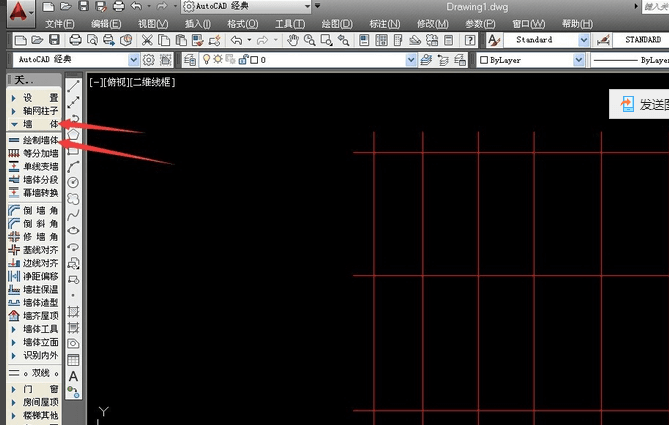Viewport: 669px width, 425px height.
Task: Click the Plot printer icon in standard toolbar
Action: [x=75, y=41]
